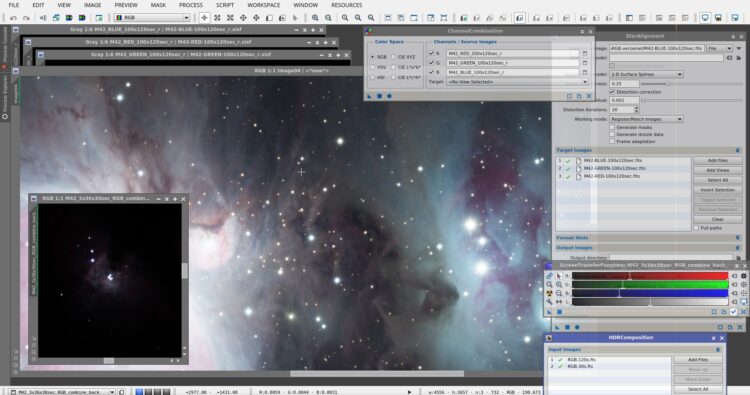The image size is (750, 395).
Task: Click Clear button in Target Images
Action: pos(717,219)
